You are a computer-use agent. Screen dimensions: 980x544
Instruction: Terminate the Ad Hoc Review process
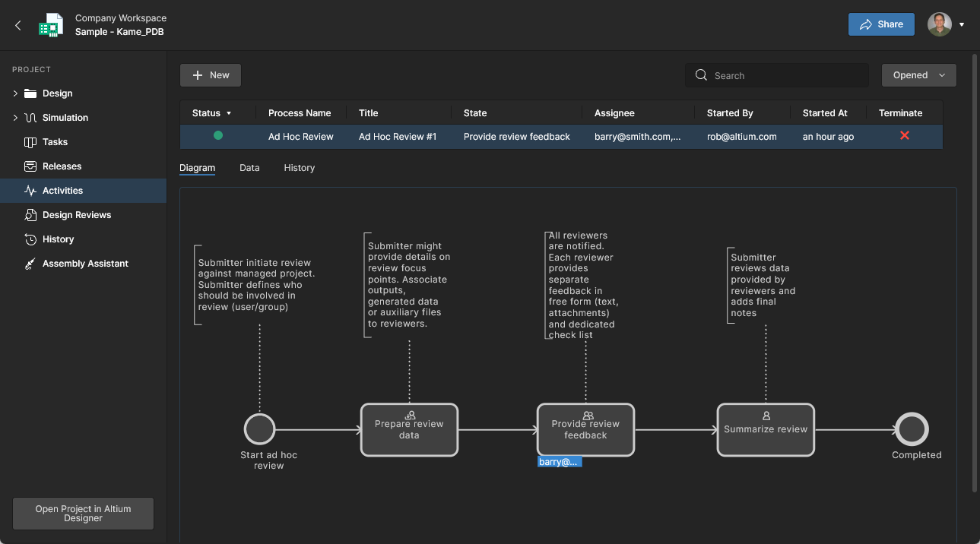tap(905, 136)
